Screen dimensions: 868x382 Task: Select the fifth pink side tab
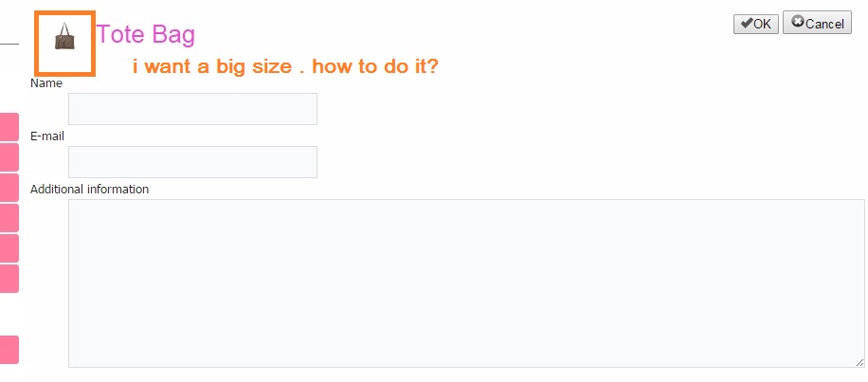[9, 248]
